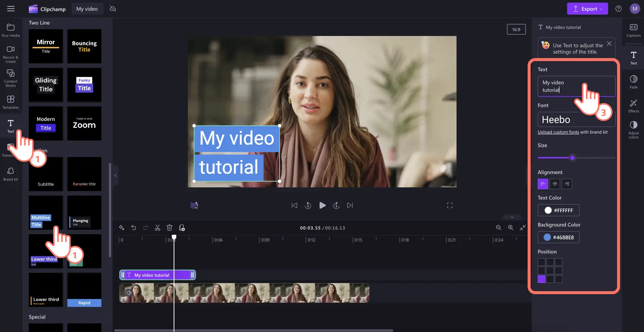644x332 pixels.
Task: Set position to bottom-left grid cell
Action: point(541,279)
